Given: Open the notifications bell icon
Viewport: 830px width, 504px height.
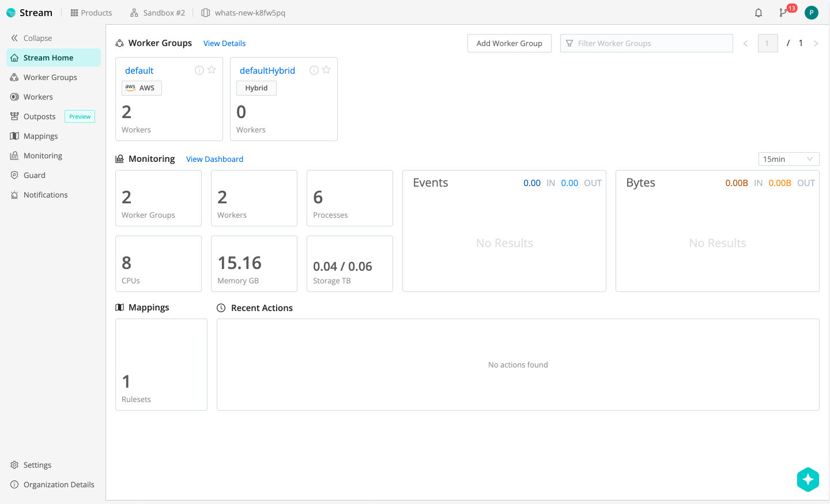Looking at the screenshot, I should tap(758, 13).
